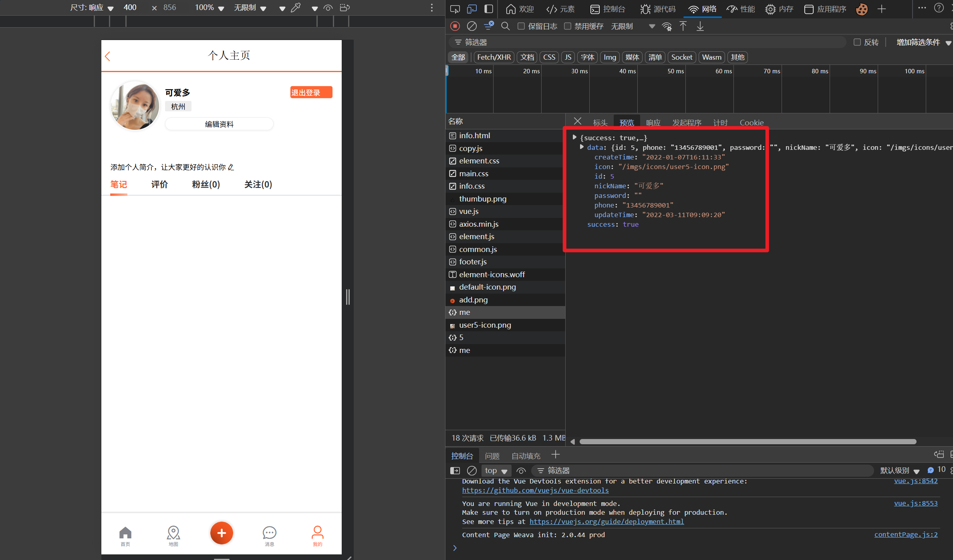Toggle device emulation toolbar icon
This screenshot has width=953, height=560.
coord(472,9)
